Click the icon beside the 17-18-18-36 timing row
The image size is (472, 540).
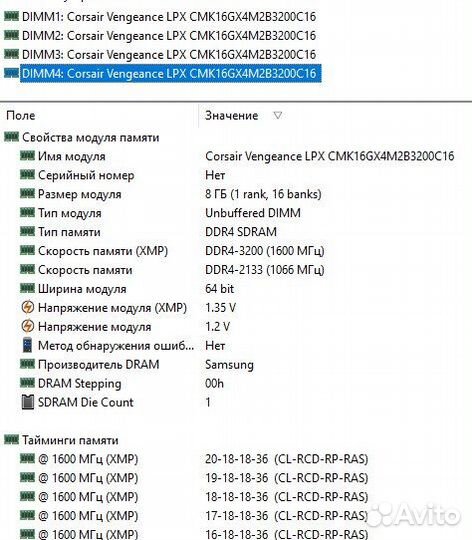tap(27, 516)
